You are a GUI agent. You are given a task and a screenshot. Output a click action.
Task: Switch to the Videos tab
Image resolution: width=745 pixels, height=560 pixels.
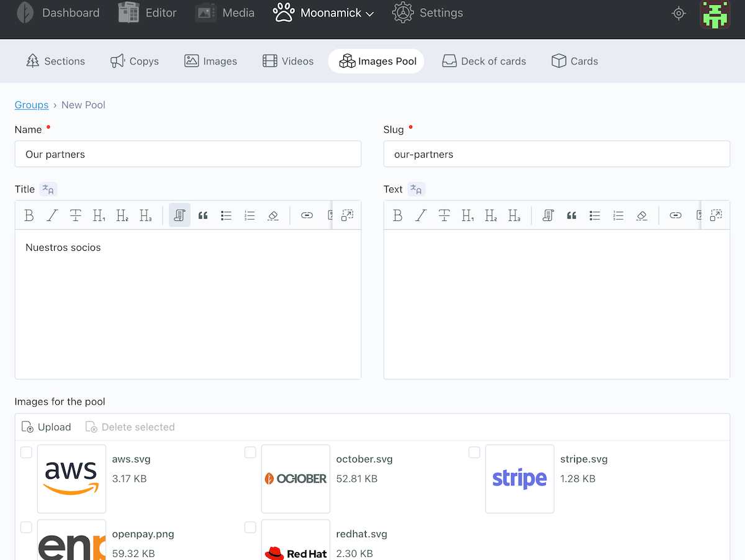(x=288, y=61)
